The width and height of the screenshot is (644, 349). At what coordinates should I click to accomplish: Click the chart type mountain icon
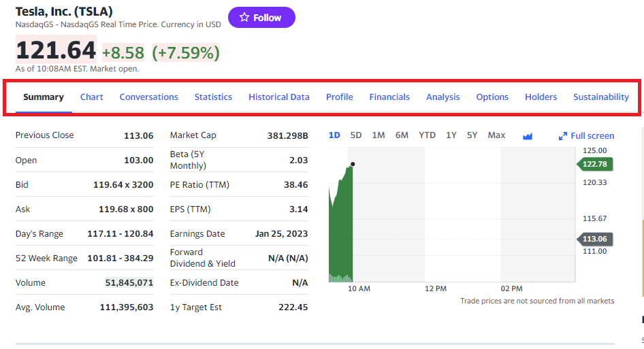528,136
